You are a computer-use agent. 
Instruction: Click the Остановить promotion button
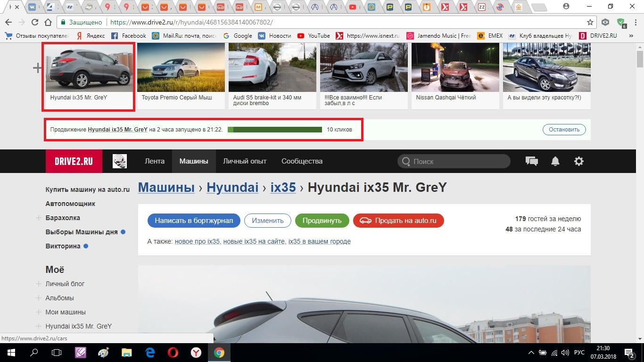pyautogui.click(x=564, y=130)
